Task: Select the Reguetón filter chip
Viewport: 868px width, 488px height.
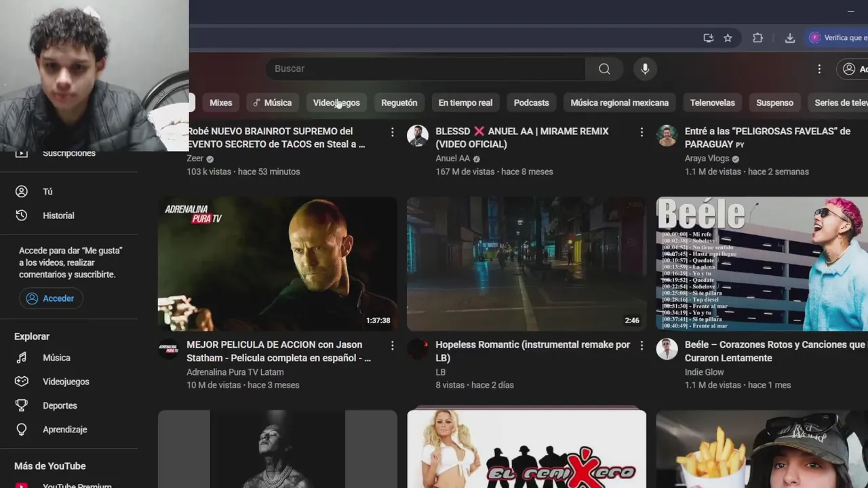Action: 399,103
